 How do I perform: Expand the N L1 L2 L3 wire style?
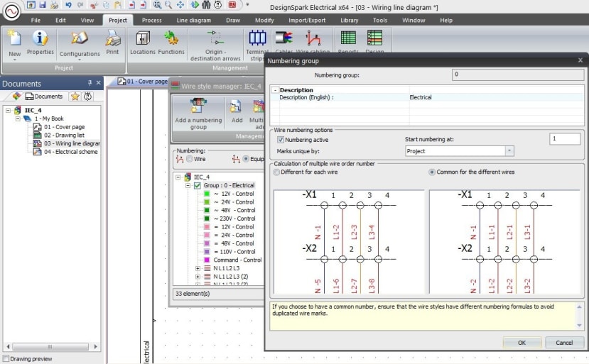(198, 268)
